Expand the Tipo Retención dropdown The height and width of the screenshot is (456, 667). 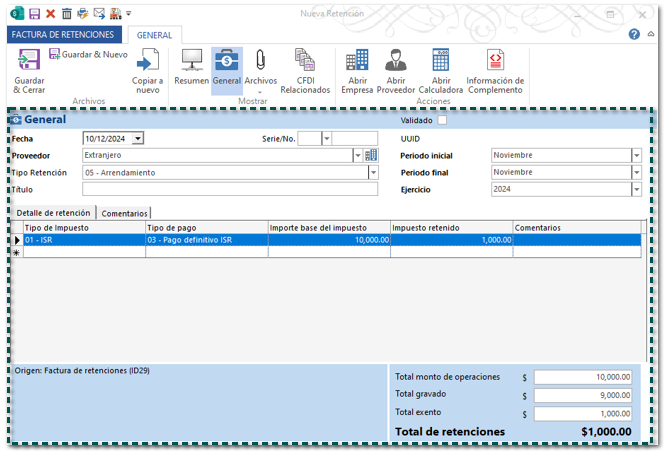click(x=371, y=172)
